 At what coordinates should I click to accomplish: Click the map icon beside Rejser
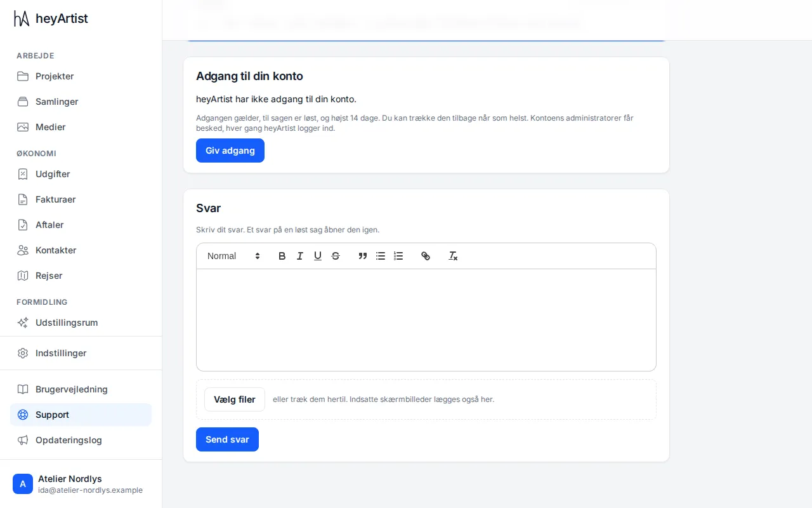click(23, 276)
